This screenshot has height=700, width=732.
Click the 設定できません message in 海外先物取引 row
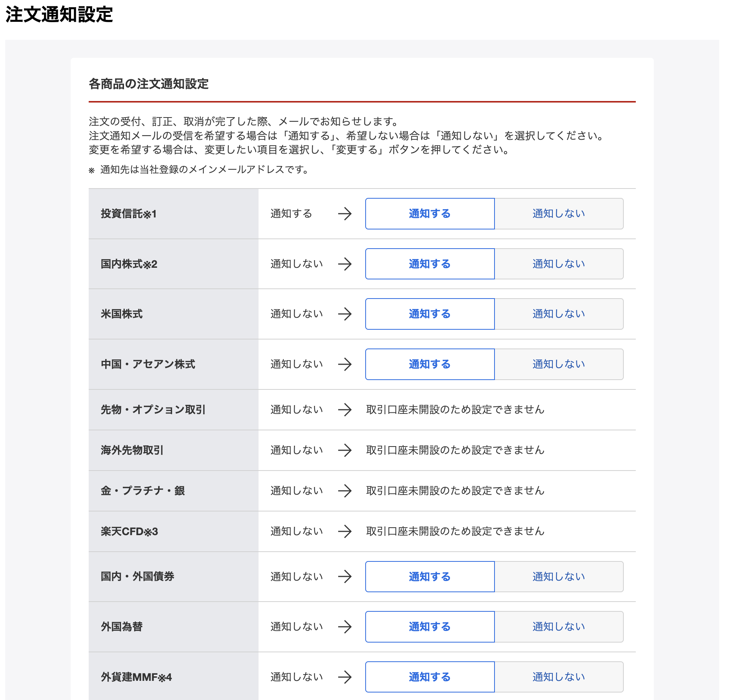pos(455,450)
